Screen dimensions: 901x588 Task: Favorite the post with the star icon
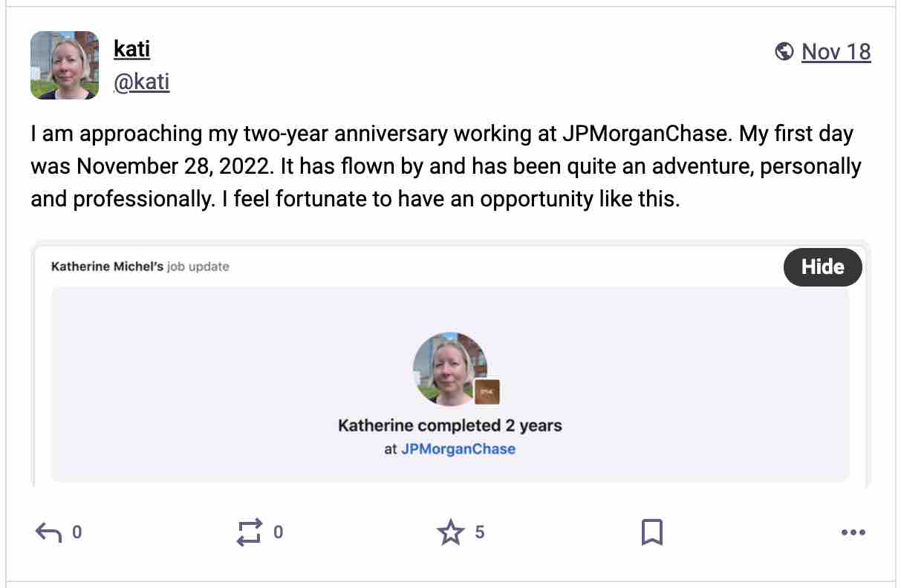[450, 532]
